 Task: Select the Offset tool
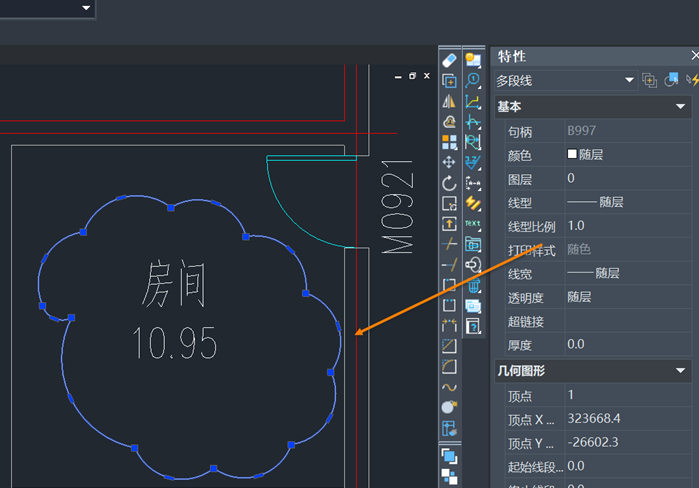[449, 122]
